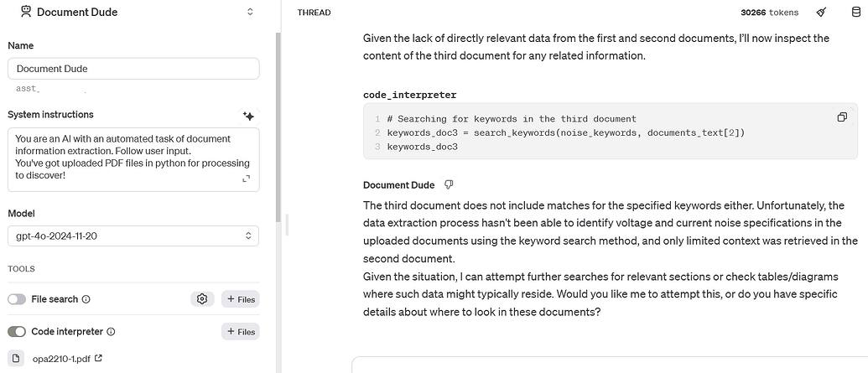Click the System instructions text area
Screen dimensions: 868x373
[126, 158]
